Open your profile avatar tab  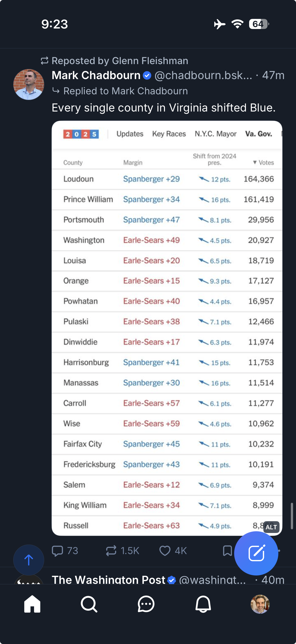(260, 604)
